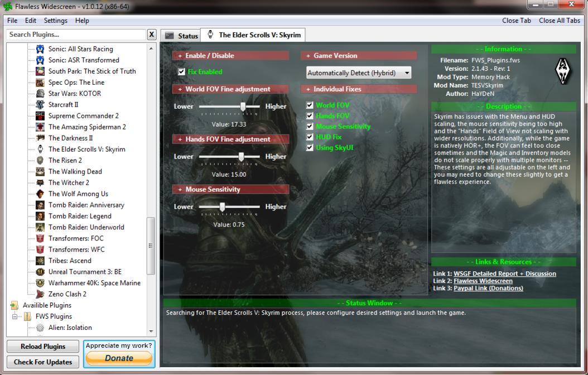Screen dimensions: 588x375
Task: Open the Settings menu
Action: point(55,21)
